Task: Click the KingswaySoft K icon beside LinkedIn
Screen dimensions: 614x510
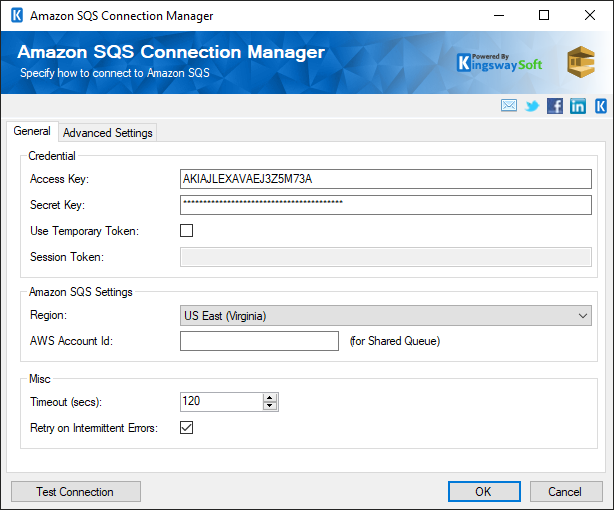Action: coord(601,106)
